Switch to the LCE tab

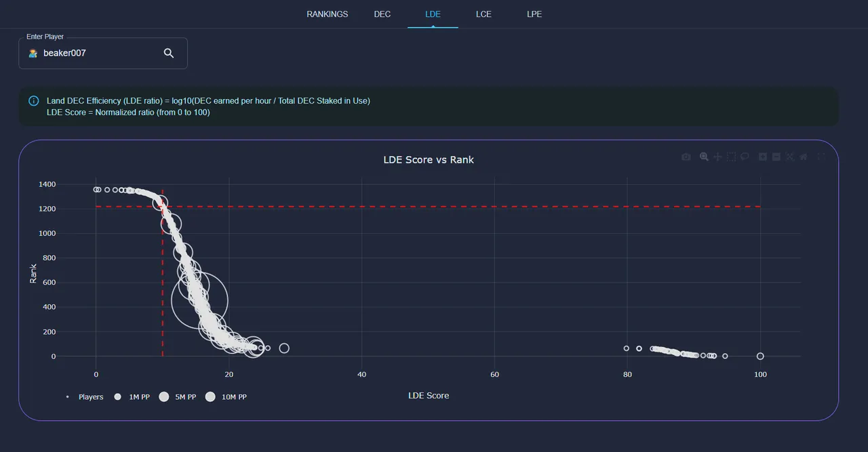(484, 14)
